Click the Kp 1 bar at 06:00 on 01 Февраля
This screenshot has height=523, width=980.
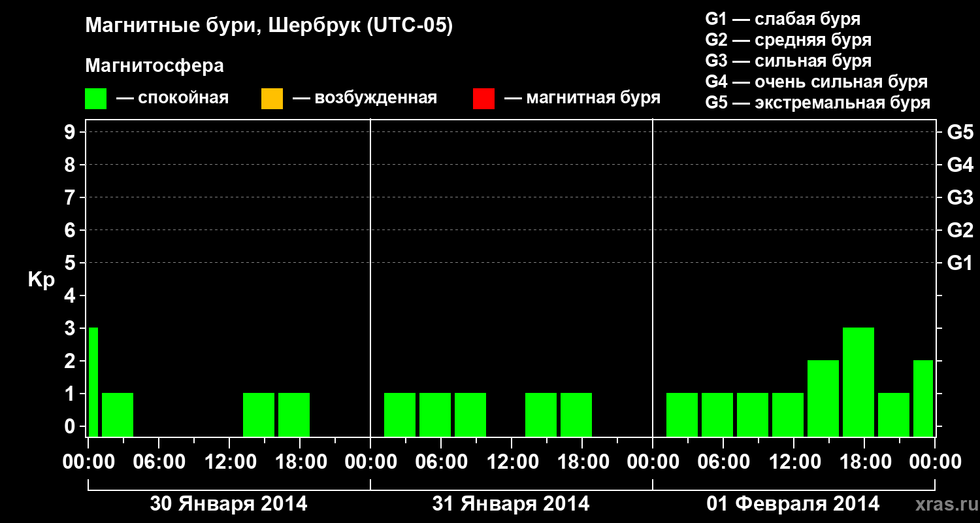(717, 414)
